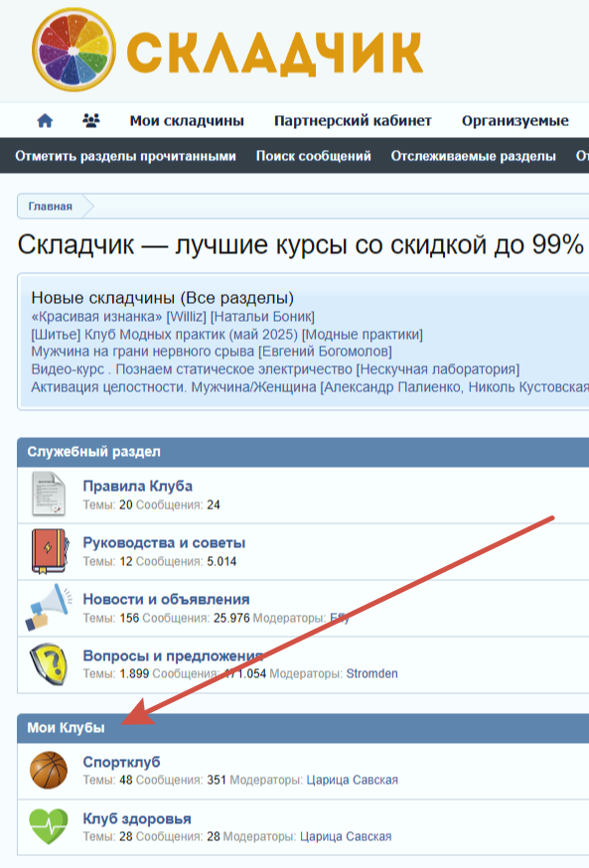Click the Правила Клуба document icon

(48, 495)
